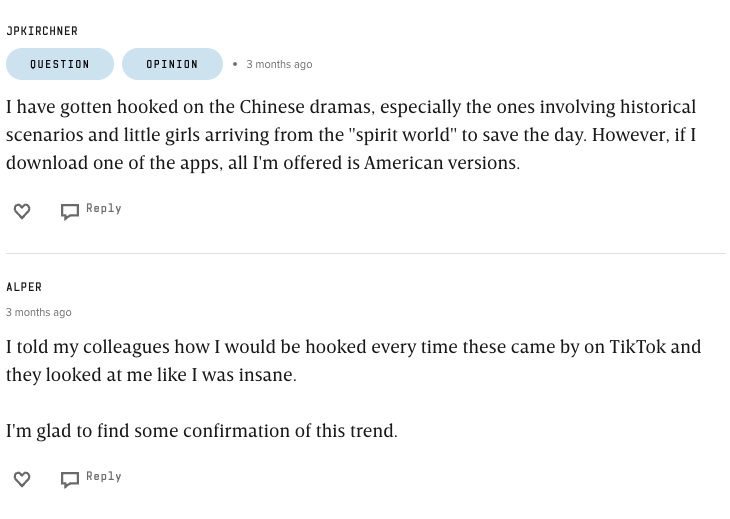Image resolution: width=730 pixels, height=519 pixels.
Task: Open the JPKIRCHNER user profile
Action: (x=42, y=31)
